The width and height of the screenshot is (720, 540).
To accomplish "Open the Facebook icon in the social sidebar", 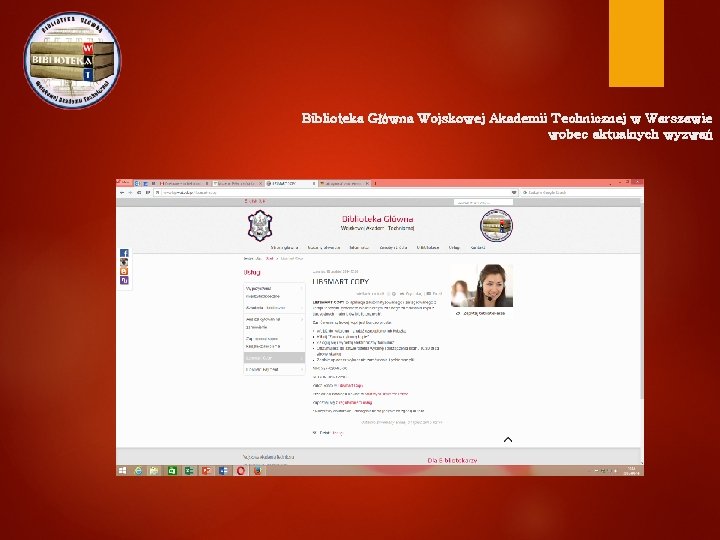I will point(124,253).
